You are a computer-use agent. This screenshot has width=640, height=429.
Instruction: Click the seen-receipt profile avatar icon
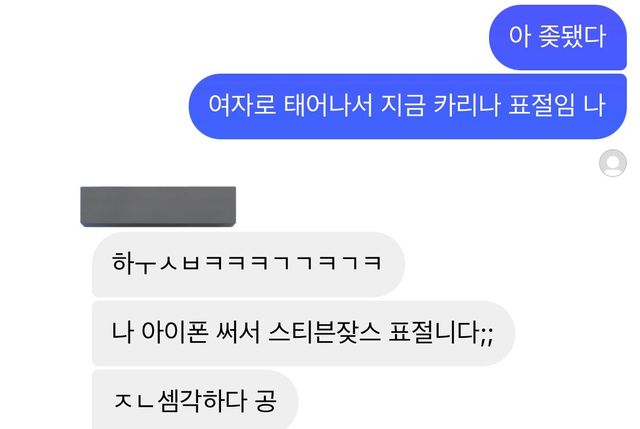click(x=613, y=163)
